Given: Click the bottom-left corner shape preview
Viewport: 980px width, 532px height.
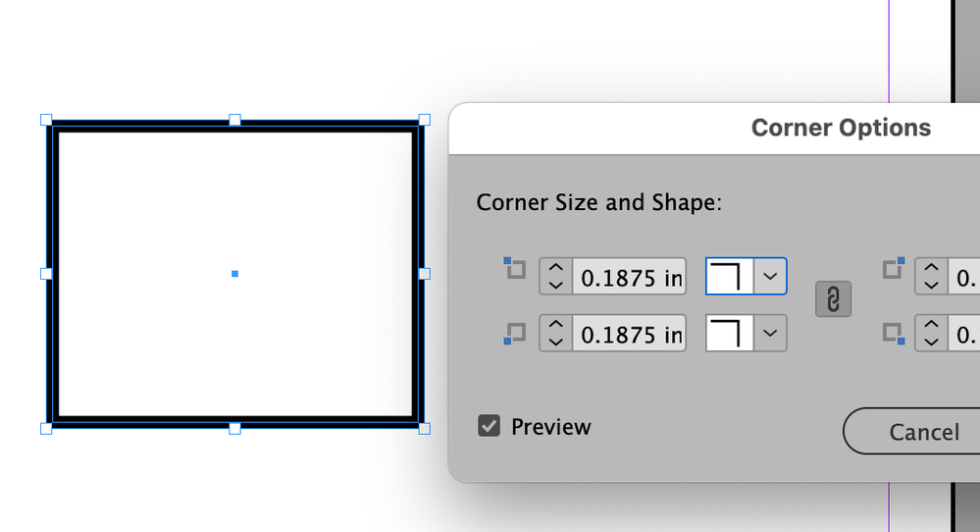Looking at the screenshot, I should click(730, 334).
